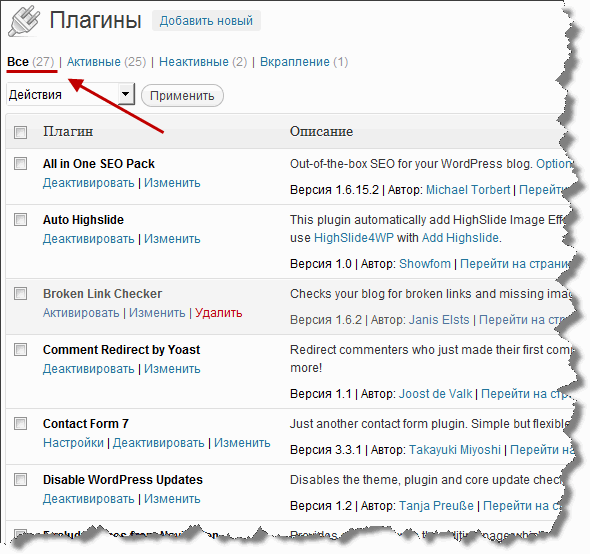
Task: Switch to the Активные (25) filter
Action: click(x=106, y=62)
